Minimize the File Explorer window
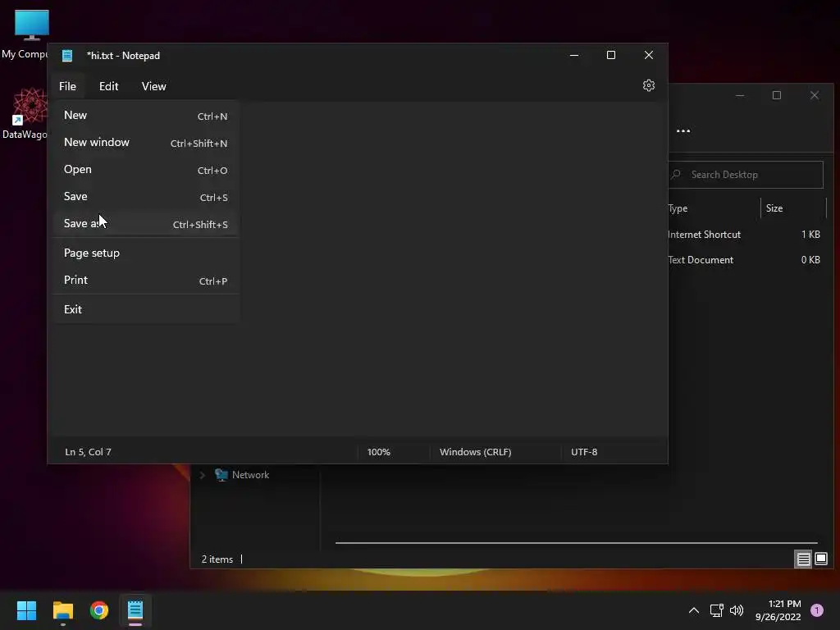The image size is (840, 630). (740, 95)
